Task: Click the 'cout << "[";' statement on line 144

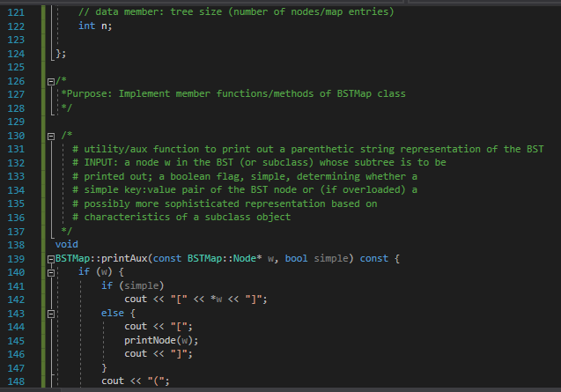Action: coord(159,327)
